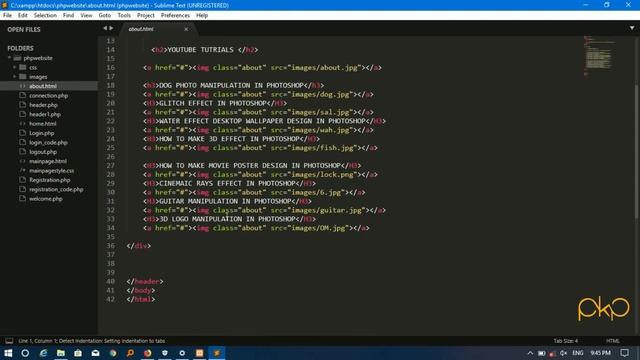640x360 pixels.
Task: Open logout.php from the sidebar
Action: coord(43,152)
